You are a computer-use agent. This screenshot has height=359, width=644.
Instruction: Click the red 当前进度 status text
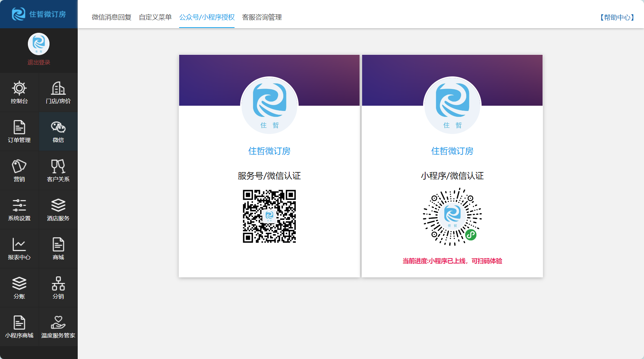pyautogui.click(x=452, y=261)
